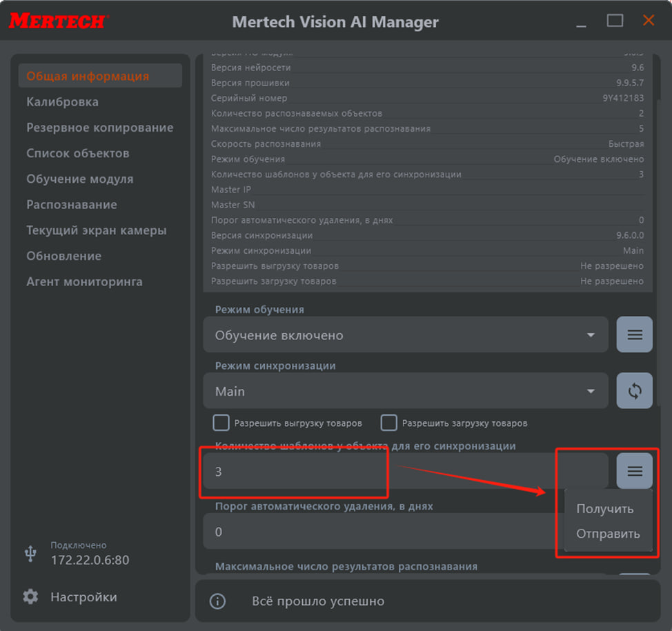Click the sync refresh icon next to Main
The height and width of the screenshot is (631, 672).
[x=634, y=391]
